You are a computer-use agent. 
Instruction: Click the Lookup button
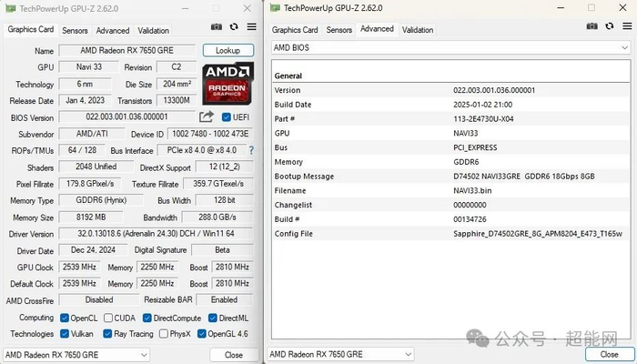[x=228, y=50]
